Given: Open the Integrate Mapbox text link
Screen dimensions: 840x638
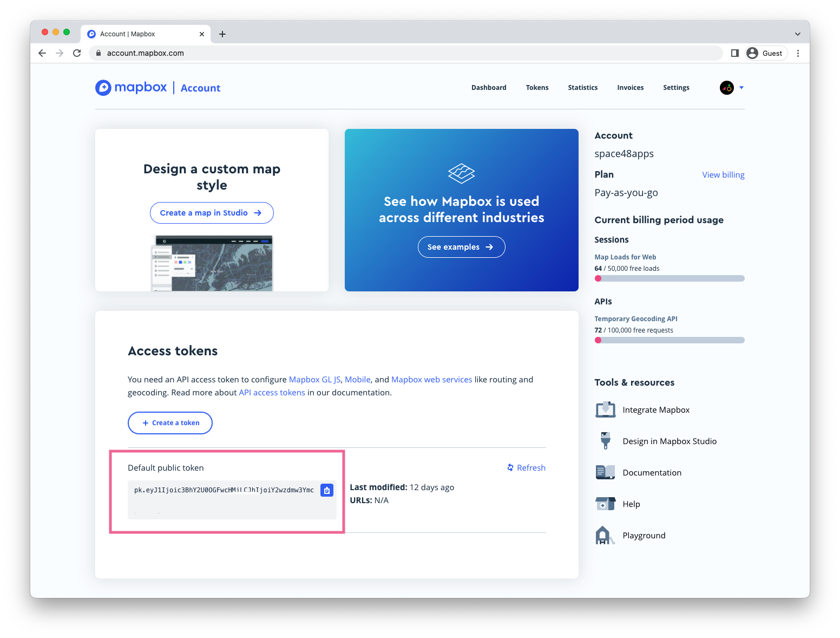Looking at the screenshot, I should coord(656,410).
